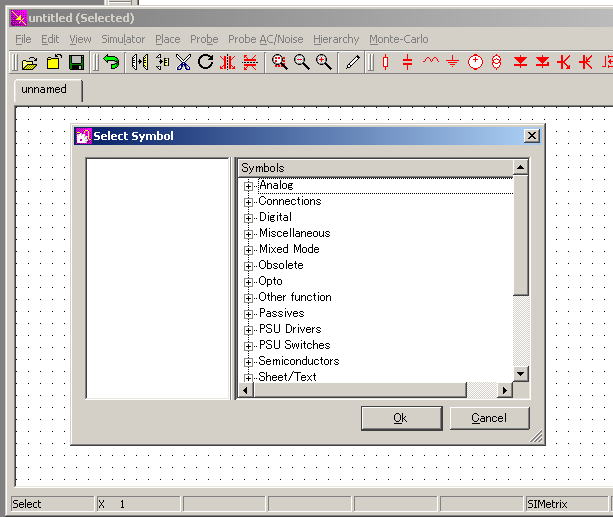
Task: Expand the Opto tree node
Action: (248, 282)
